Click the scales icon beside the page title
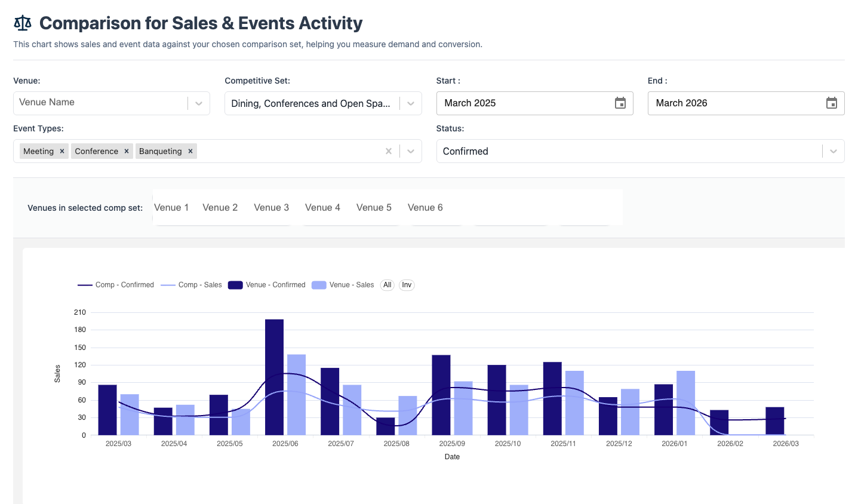Image resolution: width=855 pixels, height=504 pixels. 22,23
